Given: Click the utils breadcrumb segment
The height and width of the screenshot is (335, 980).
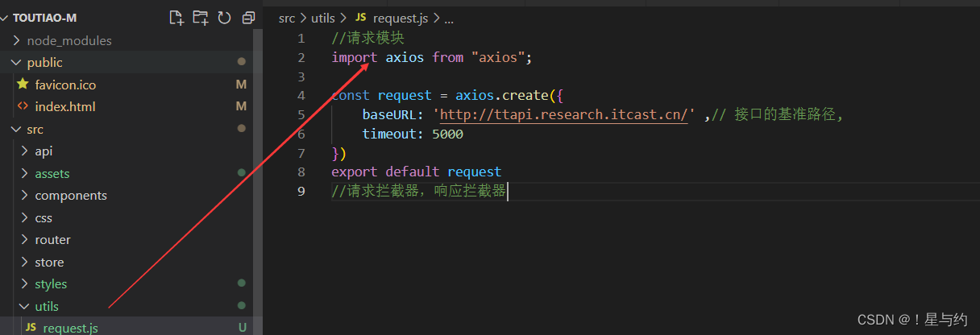Looking at the screenshot, I should (x=322, y=18).
